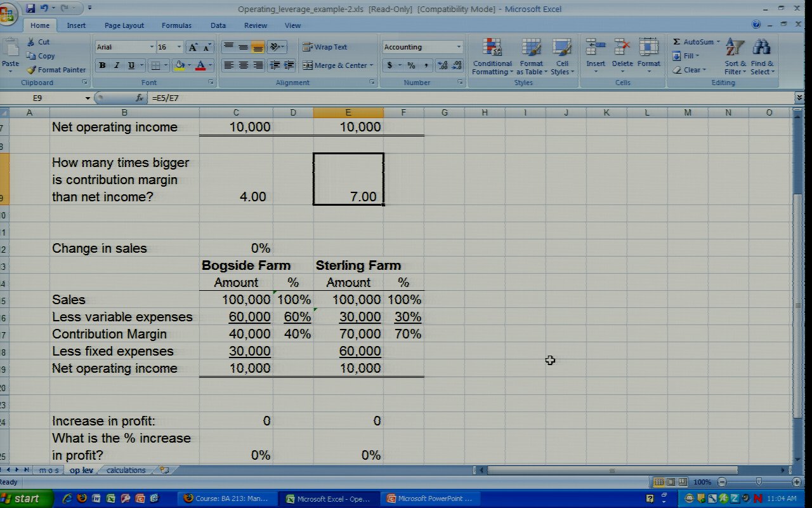The height and width of the screenshot is (508, 812).
Task: Open the calculations sheet tab
Action: pyautogui.click(x=126, y=471)
